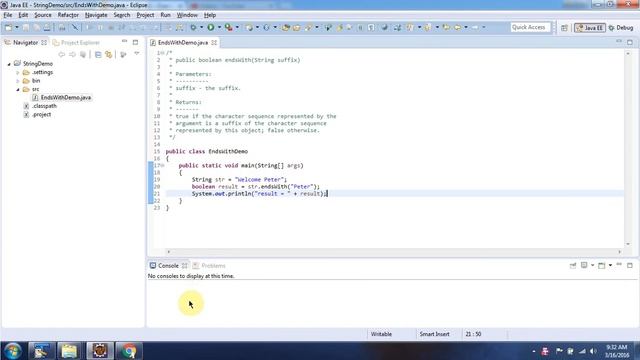
Task: Click the code line with str.endsWith("Peter")
Action: pyautogui.click(x=256, y=187)
